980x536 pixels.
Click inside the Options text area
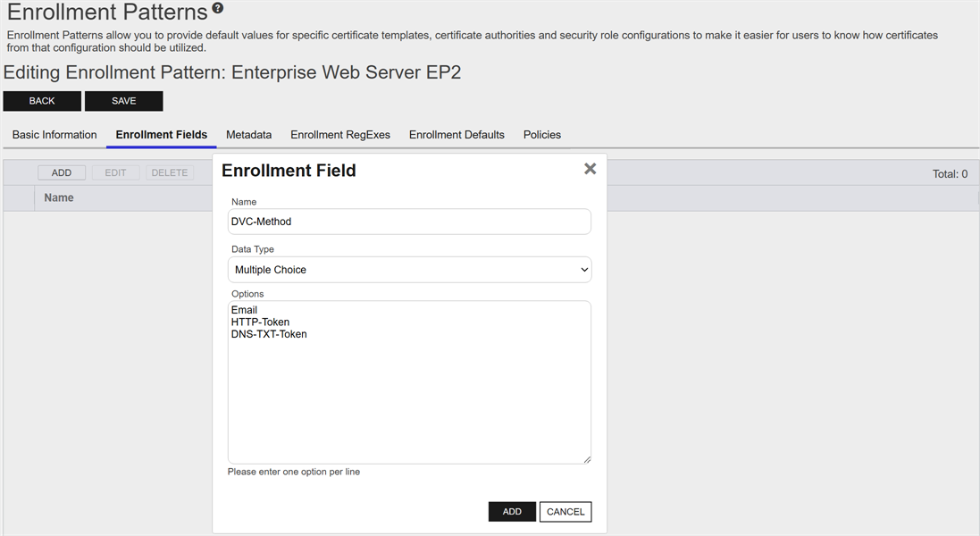click(x=409, y=393)
